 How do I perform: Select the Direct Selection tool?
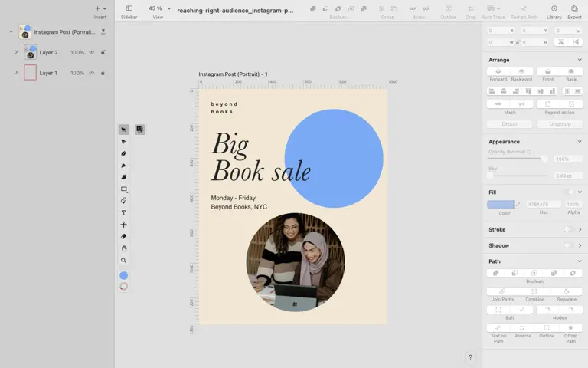(x=123, y=142)
